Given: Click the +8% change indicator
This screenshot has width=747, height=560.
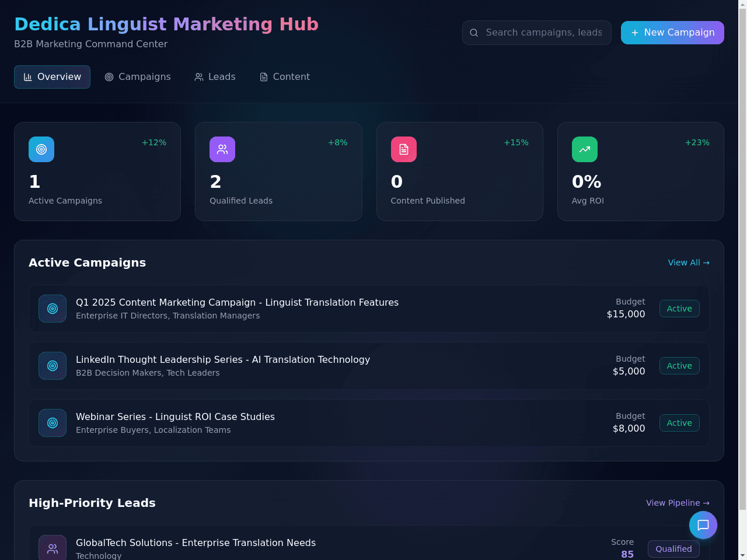Looking at the screenshot, I should 337,142.
